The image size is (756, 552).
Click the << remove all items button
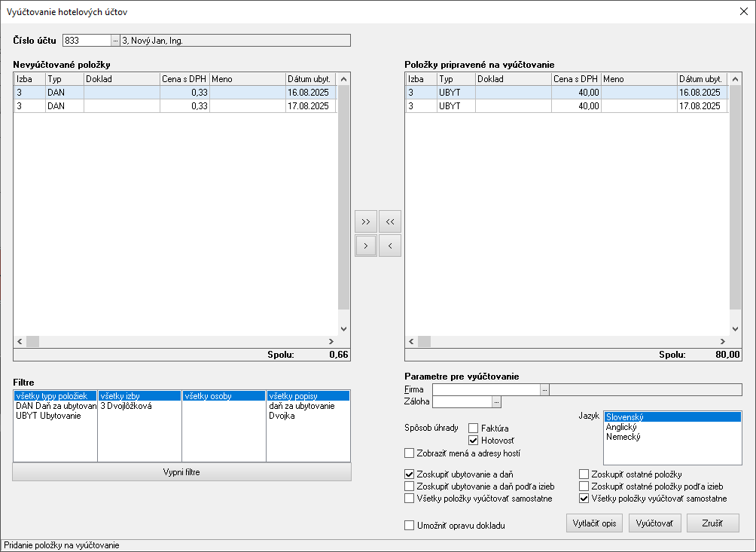[389, 221]
